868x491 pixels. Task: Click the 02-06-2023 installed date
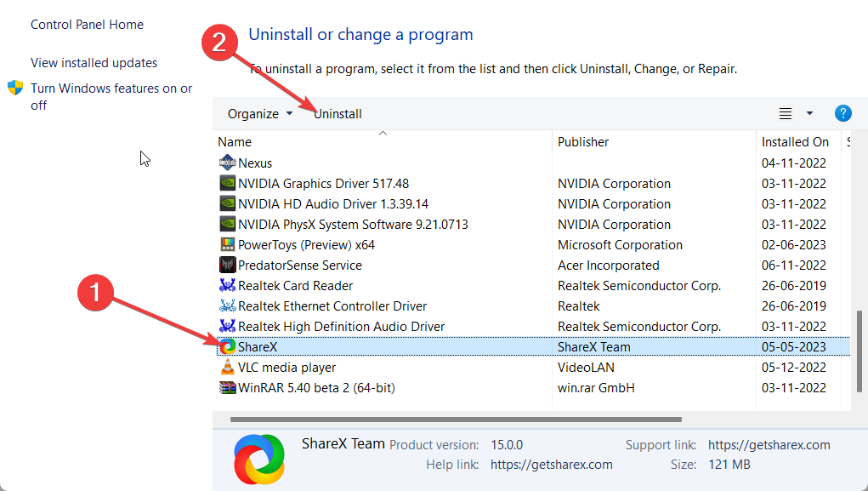794,245
